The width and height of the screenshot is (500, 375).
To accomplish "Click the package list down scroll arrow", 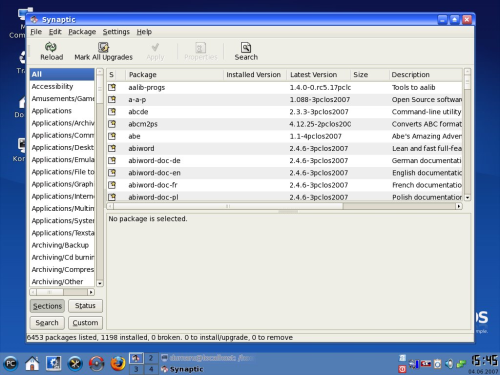I will coord(467,198).
